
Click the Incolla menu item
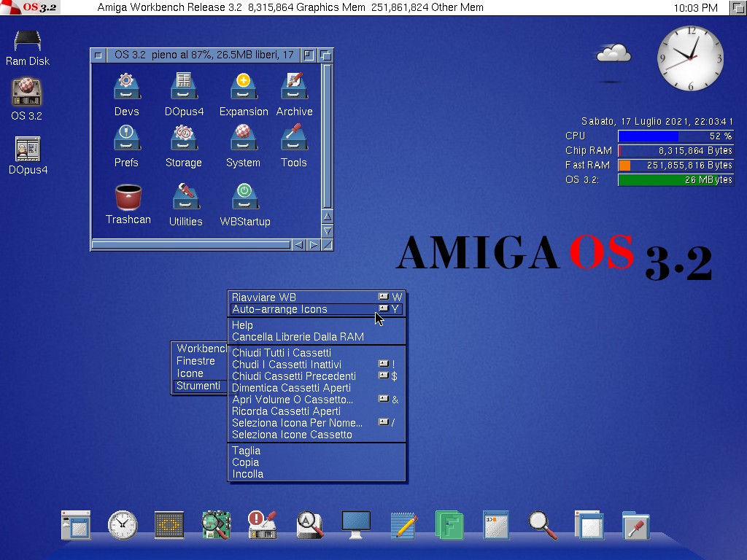(x=248, y=474)
